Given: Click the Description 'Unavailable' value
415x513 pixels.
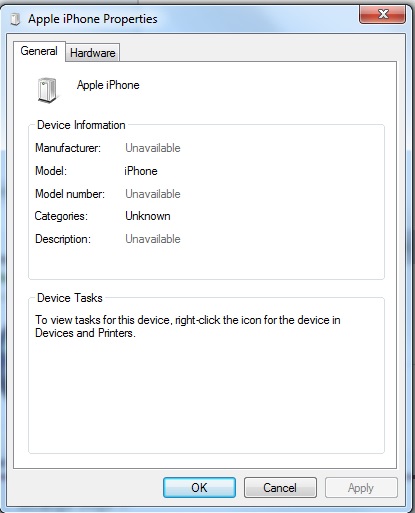Looking at the screenshot, I should coord(153,239).
